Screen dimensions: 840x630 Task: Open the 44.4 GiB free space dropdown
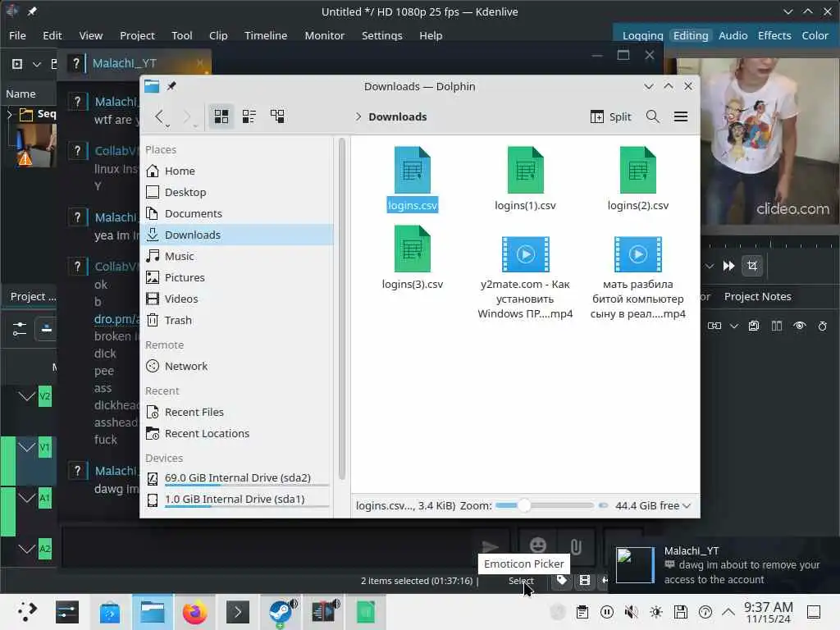[652, 505]
